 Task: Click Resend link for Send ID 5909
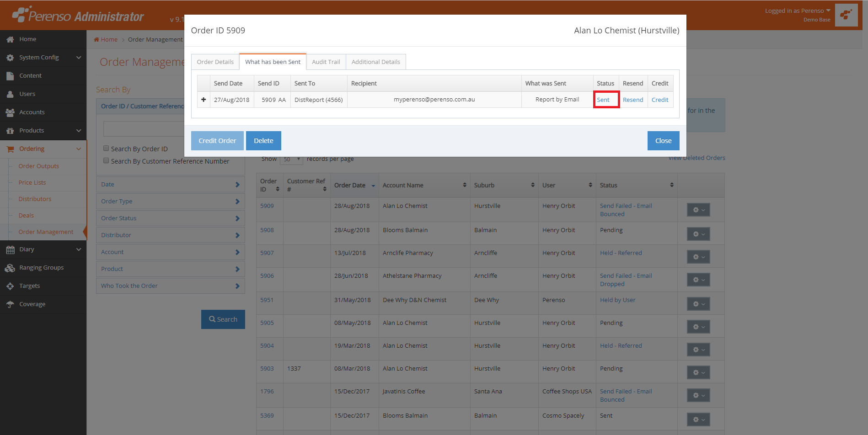pos(633,100)
